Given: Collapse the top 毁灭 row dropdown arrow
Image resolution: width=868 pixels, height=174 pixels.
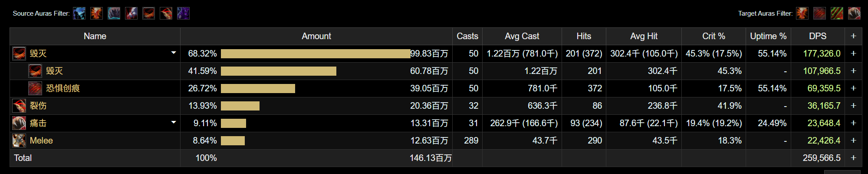Looking at the screenshot, I should coord(174,53).
